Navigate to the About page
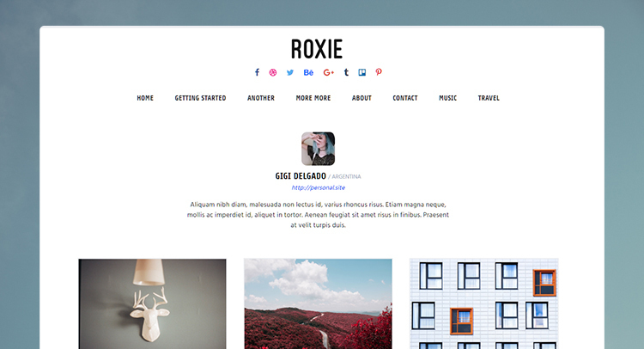 pos(361,98)
